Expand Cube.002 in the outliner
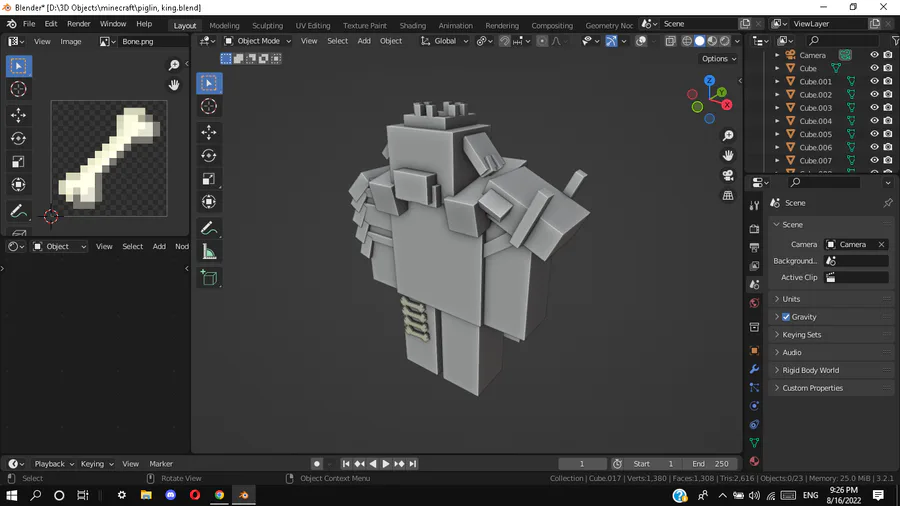The width and height of the screenshot is (900, 506). [x=777, y=95]
